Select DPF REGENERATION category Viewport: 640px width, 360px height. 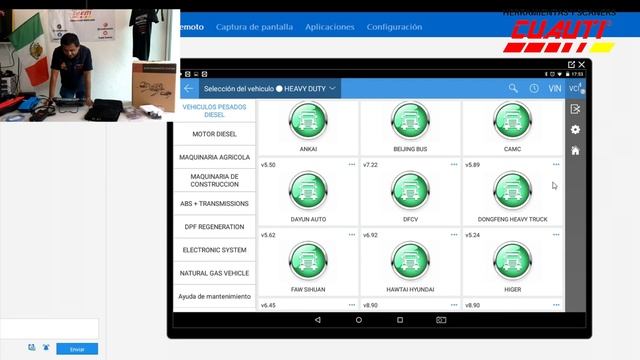point(214,227)
